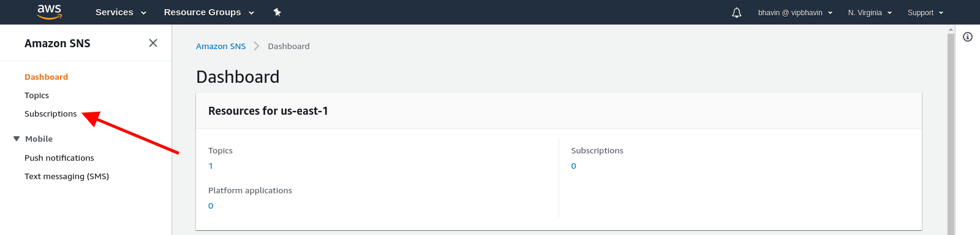Screen dimensions: 980x235
Task: Go to Topics in the sidebar
Action: tap(37, 95)
